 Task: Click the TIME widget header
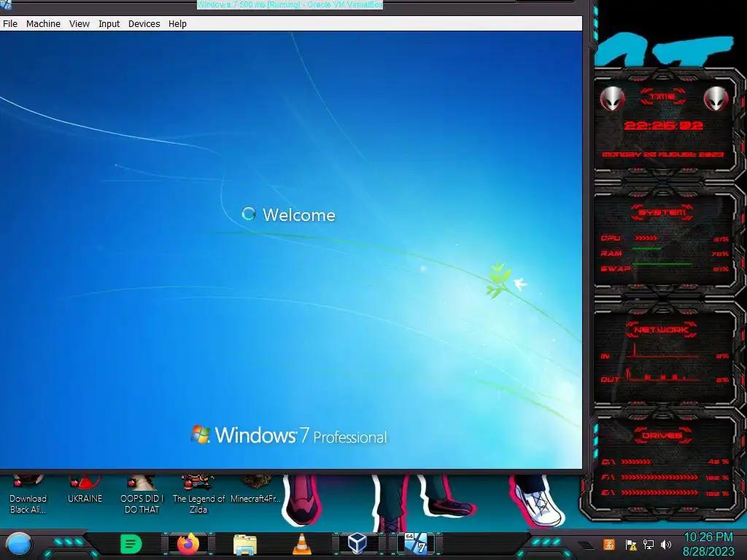pyautogui.click(x=662, y=97)
